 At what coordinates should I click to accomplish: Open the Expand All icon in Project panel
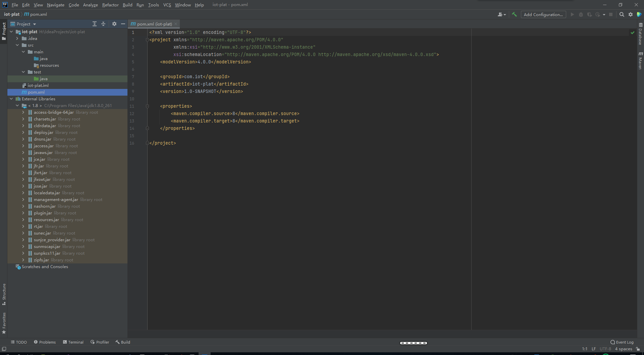tap(95, 24)
